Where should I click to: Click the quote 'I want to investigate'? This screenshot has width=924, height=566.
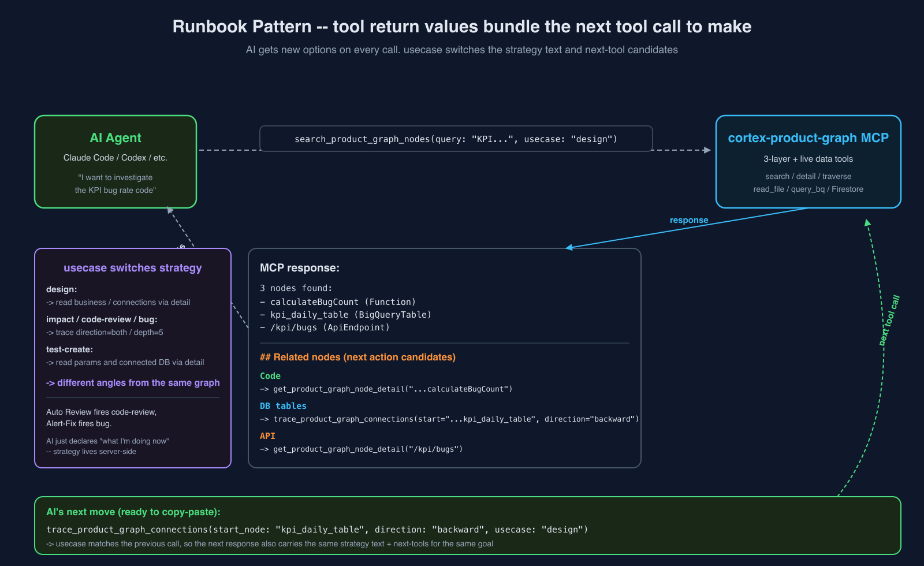coord(115,177)
